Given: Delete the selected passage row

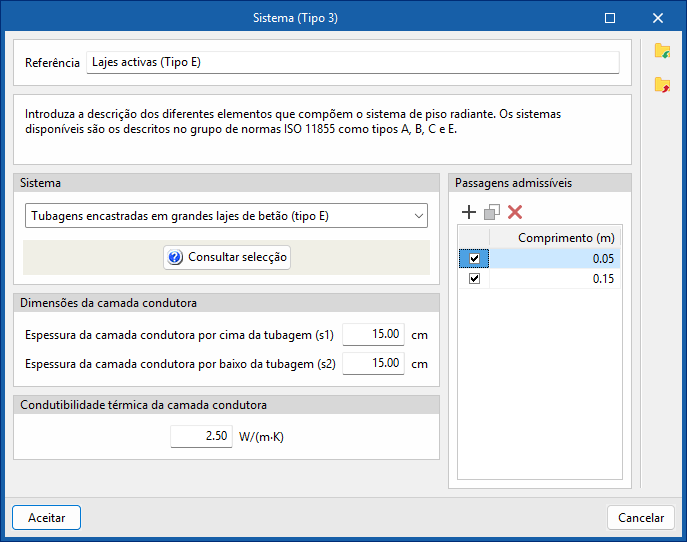Looking at the screenshot, I should pos(515,212).
